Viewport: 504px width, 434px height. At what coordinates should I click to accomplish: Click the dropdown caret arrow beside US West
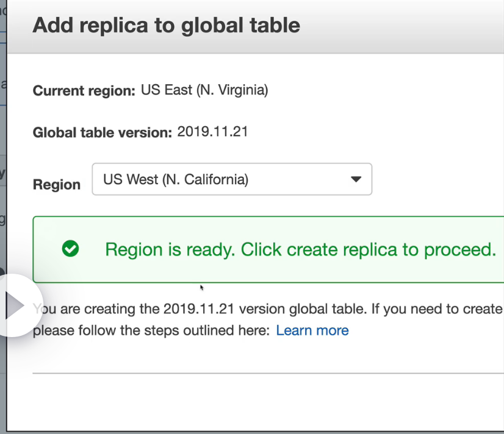356,180
